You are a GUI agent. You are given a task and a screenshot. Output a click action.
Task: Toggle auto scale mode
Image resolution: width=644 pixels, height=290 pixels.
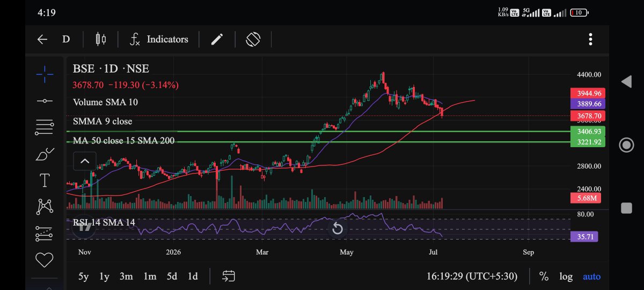tap(592, 277)
